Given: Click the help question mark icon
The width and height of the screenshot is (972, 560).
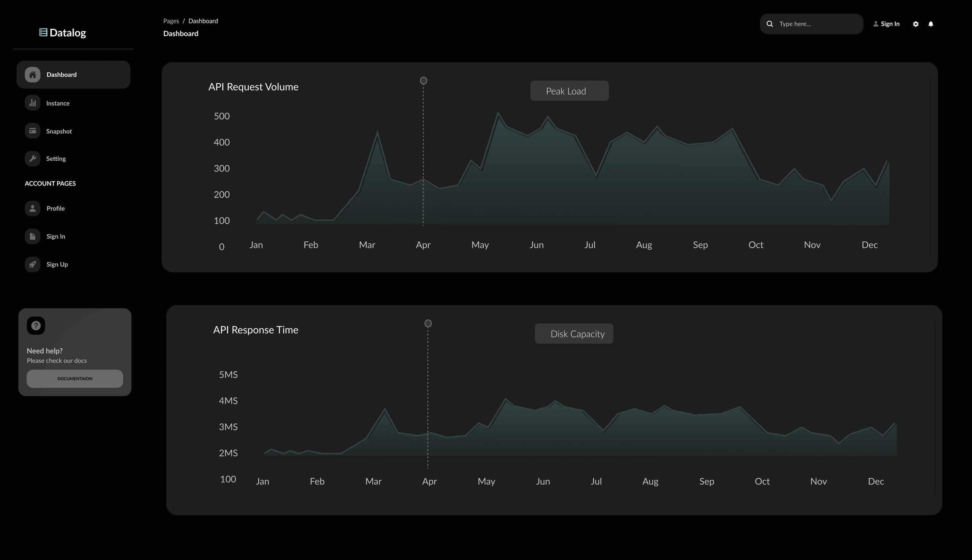Looking at the screenshot, I should [36, 326].
